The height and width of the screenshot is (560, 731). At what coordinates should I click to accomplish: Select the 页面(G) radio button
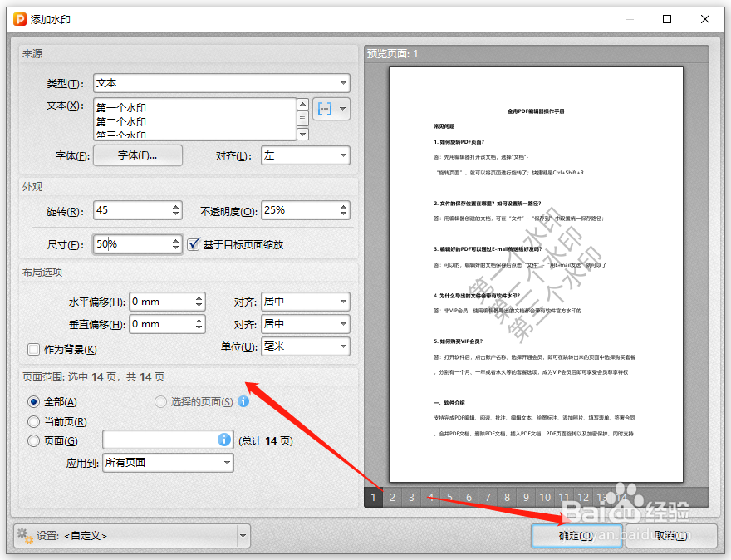(x=33, y=440)
